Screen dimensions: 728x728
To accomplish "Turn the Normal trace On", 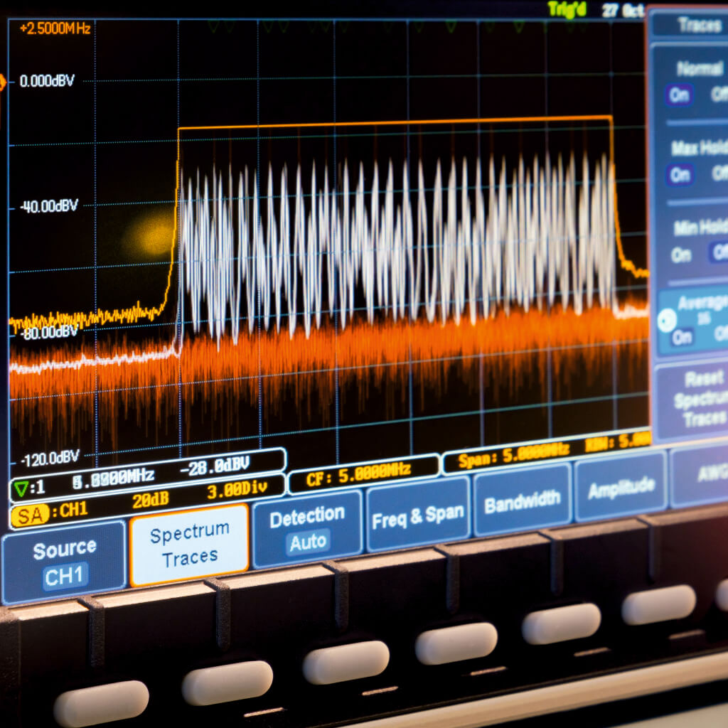I will (x=680, y=95).
